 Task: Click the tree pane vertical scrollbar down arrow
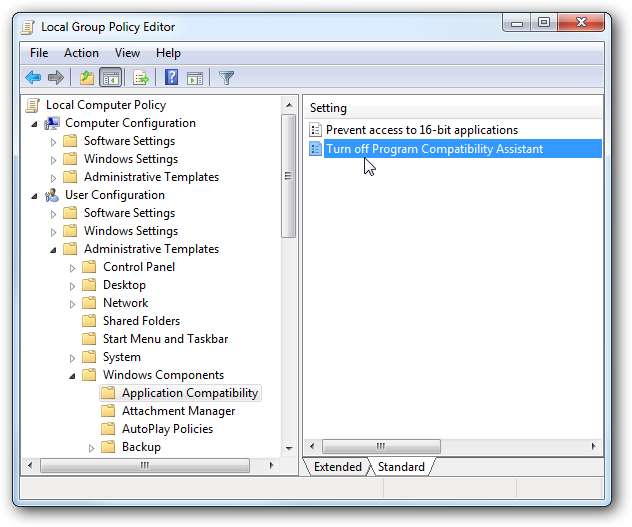pos(289,448)
